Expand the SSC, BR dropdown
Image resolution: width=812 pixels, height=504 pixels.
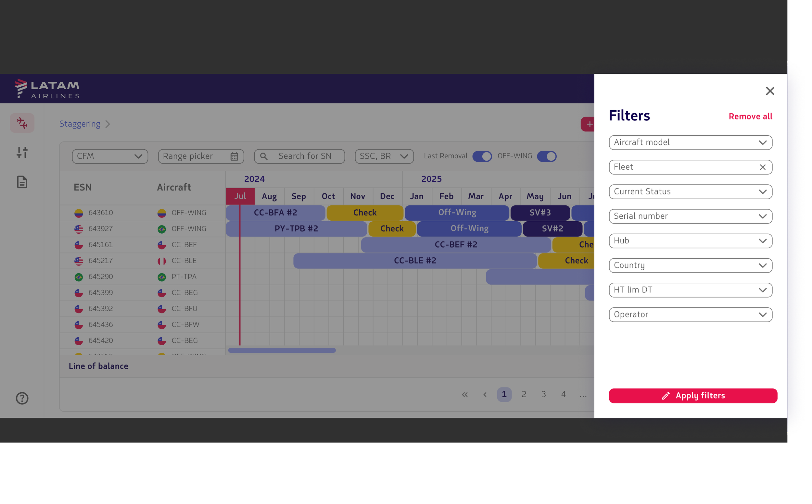tap(384, 156)
